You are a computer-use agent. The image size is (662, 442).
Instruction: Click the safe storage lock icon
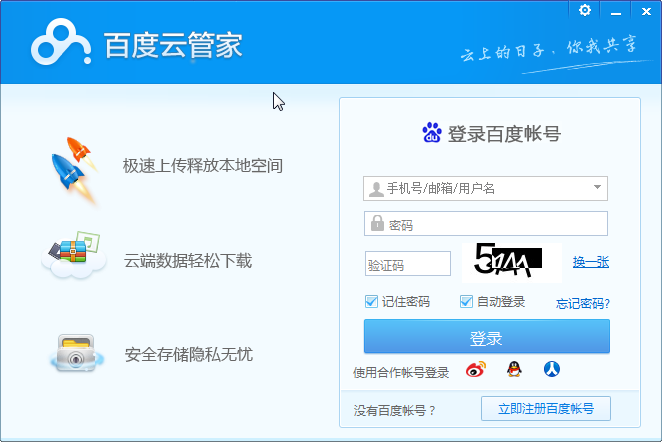point(76,354)
